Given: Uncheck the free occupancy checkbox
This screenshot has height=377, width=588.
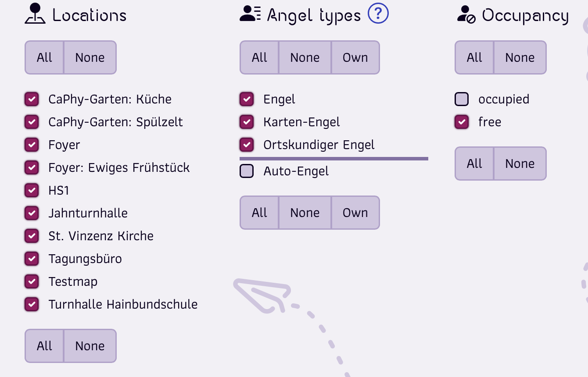Looking at the screenshot, I should (462, 122).
